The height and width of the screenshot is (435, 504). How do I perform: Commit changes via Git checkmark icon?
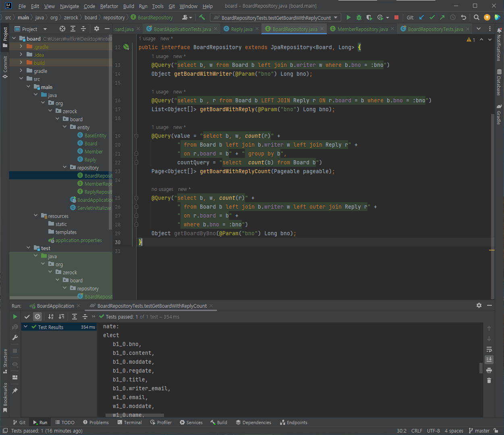point(432,17)
